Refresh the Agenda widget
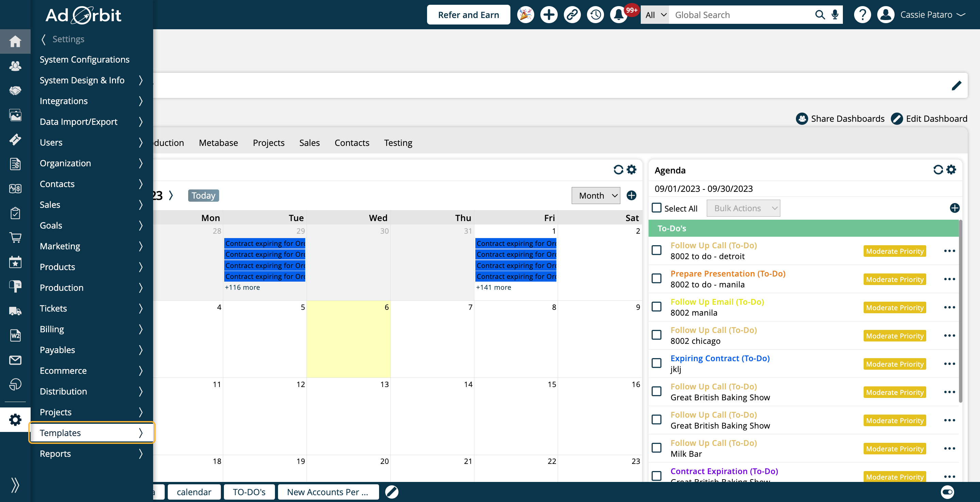The image size is (980, 502). click(x=938, y=170)
